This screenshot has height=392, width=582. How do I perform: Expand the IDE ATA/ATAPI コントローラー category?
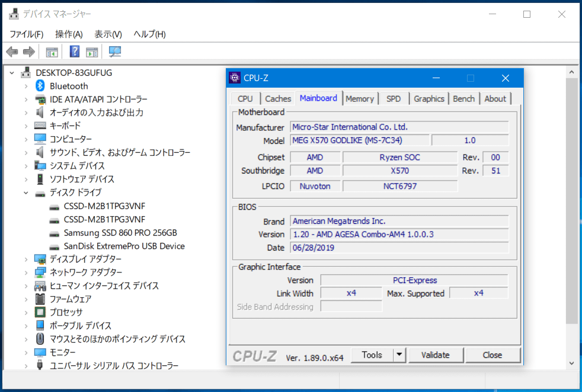[26, 99]
